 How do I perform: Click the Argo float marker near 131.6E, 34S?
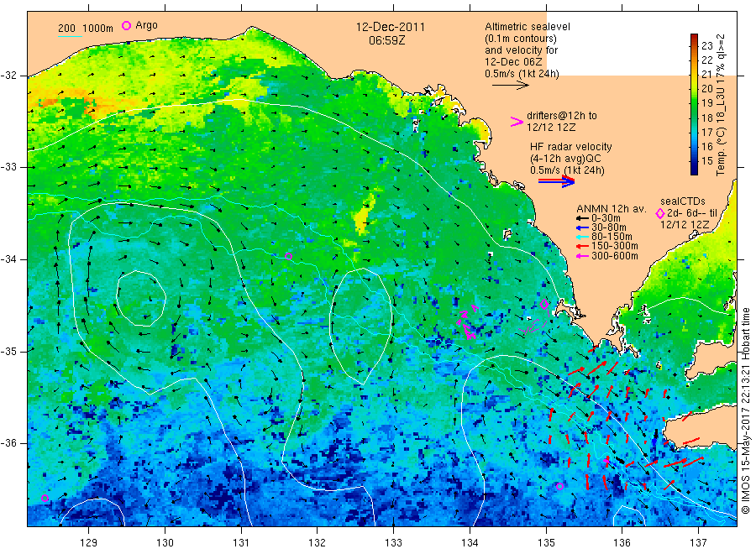pyautogui.click(x=288, y=256)
